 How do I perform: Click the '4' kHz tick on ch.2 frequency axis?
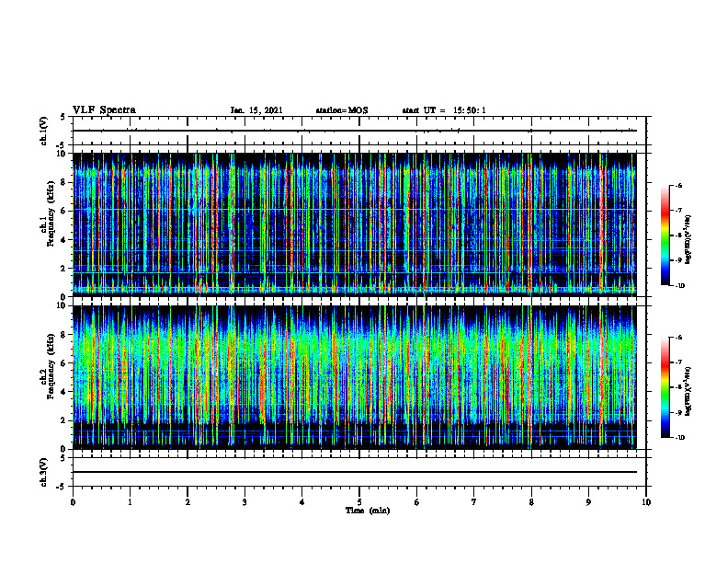pyautogui.click(x=64, y=392)
